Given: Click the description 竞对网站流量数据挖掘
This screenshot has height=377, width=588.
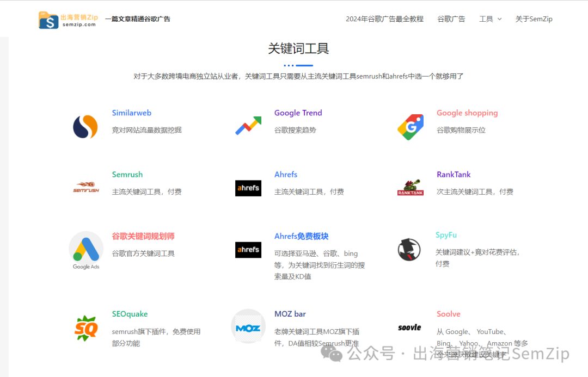Looking at the screenshot, I should coord(146,130).
